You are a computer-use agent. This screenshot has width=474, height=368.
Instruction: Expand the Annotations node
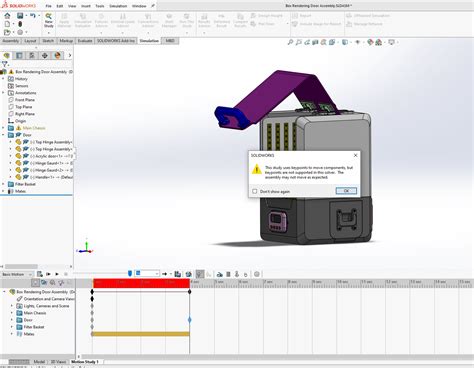4,93
